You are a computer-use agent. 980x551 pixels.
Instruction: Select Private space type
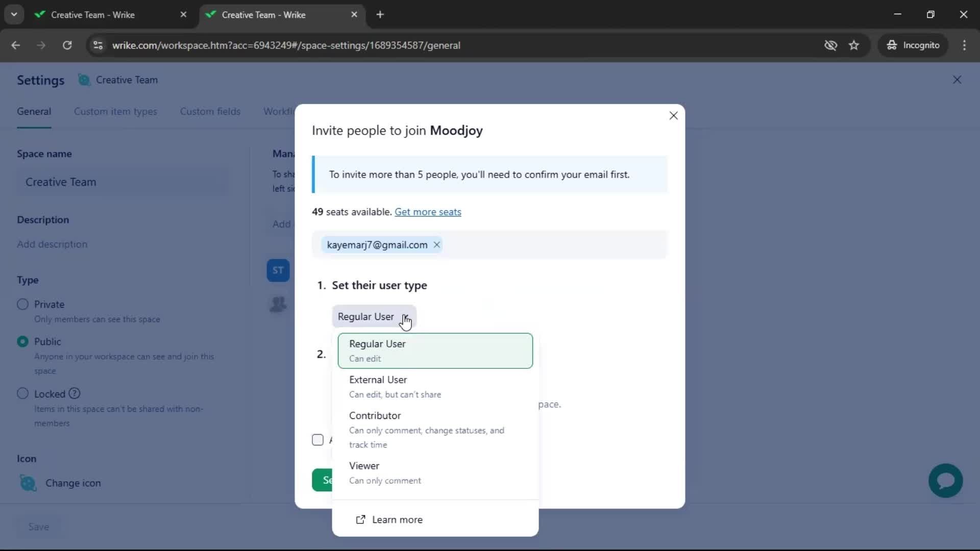click(22, 305)
